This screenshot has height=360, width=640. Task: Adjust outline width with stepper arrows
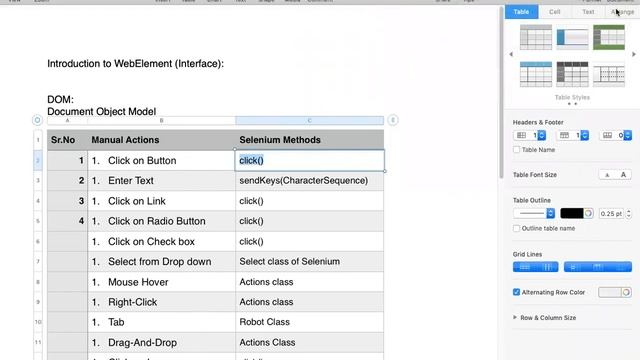coord(629,213)
